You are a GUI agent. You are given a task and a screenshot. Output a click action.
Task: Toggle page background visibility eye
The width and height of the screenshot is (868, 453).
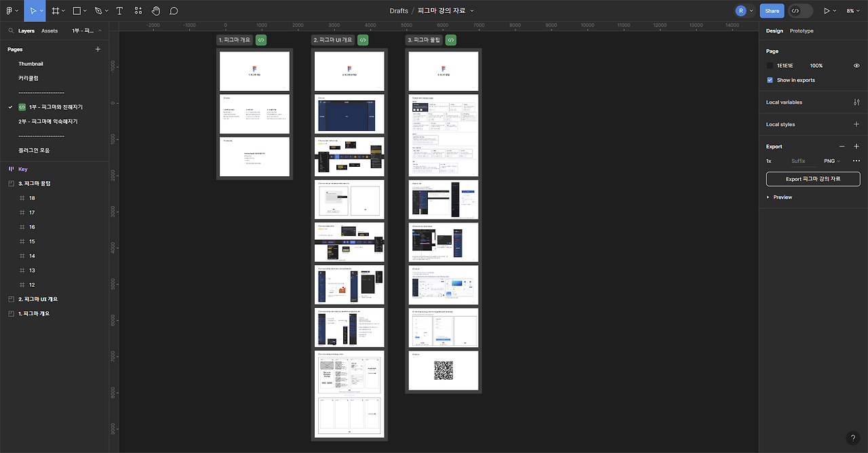pos(856,66)
